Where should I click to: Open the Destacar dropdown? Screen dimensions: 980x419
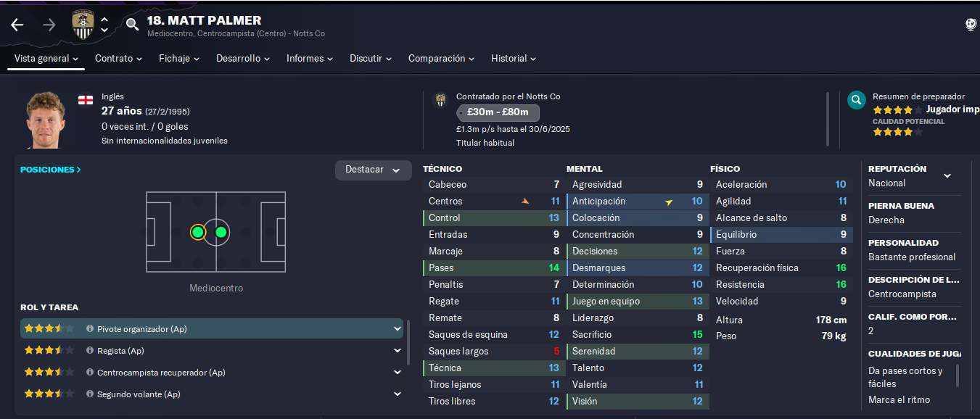point(373,170)
